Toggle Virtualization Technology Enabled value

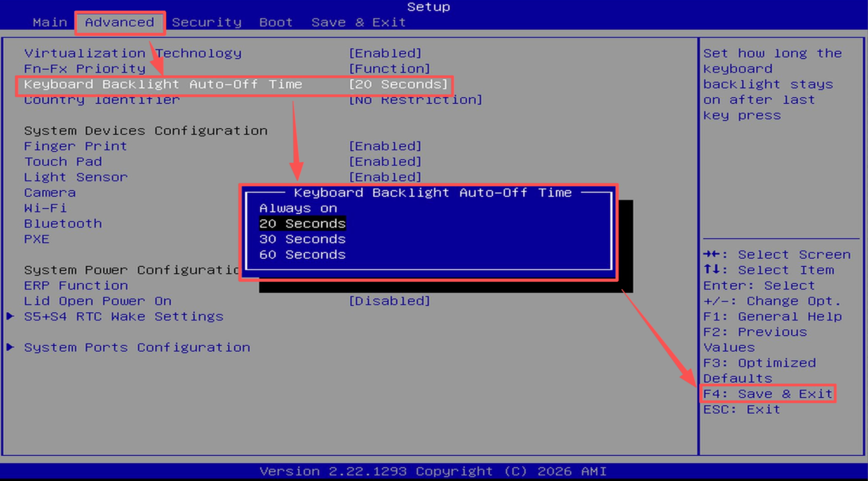pos(385,53)
